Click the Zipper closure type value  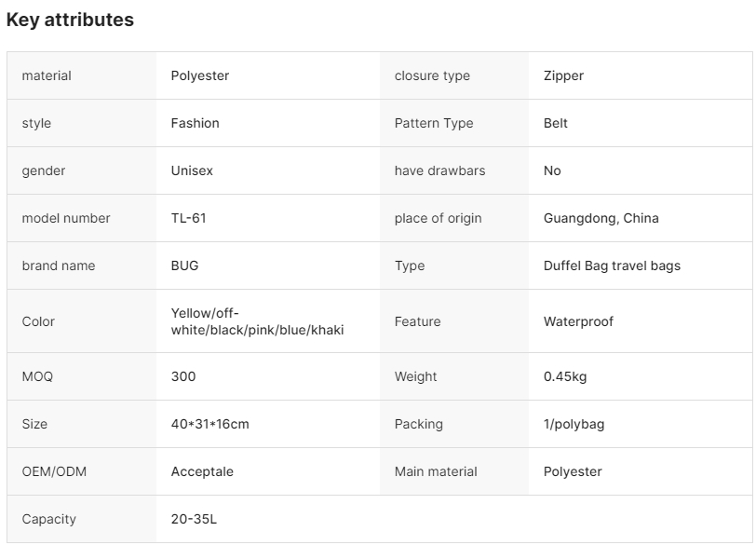pyautogui.click(x=563, y=75)
